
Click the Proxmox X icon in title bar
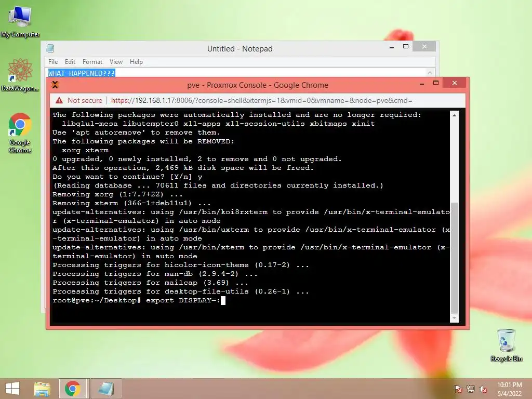55,85
